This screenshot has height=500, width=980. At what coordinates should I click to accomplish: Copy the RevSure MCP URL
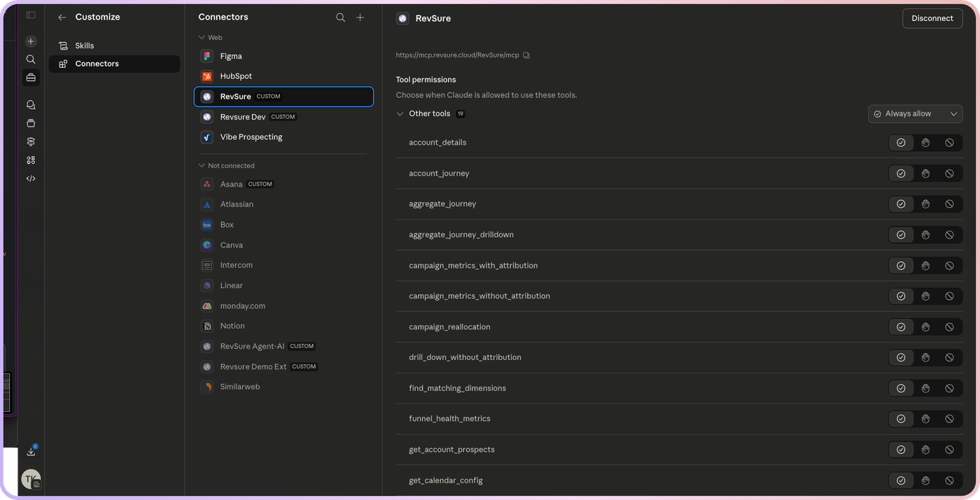(x=526, y=55)
